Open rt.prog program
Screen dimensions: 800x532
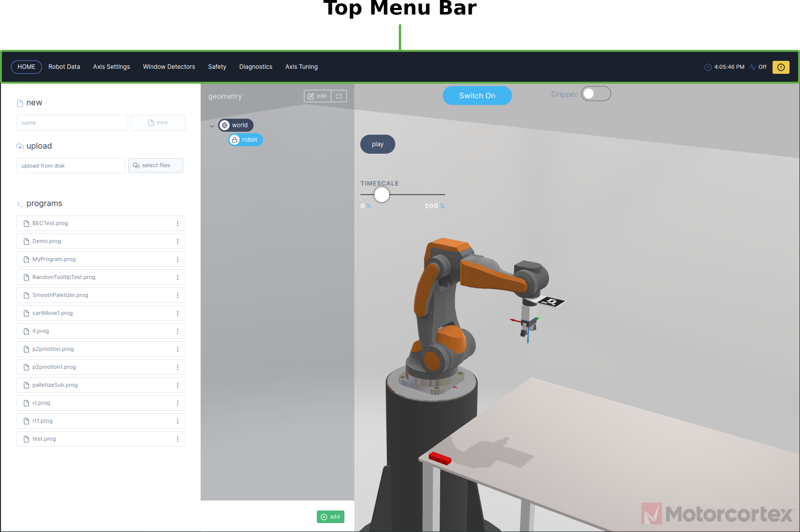tap(101, 403)
